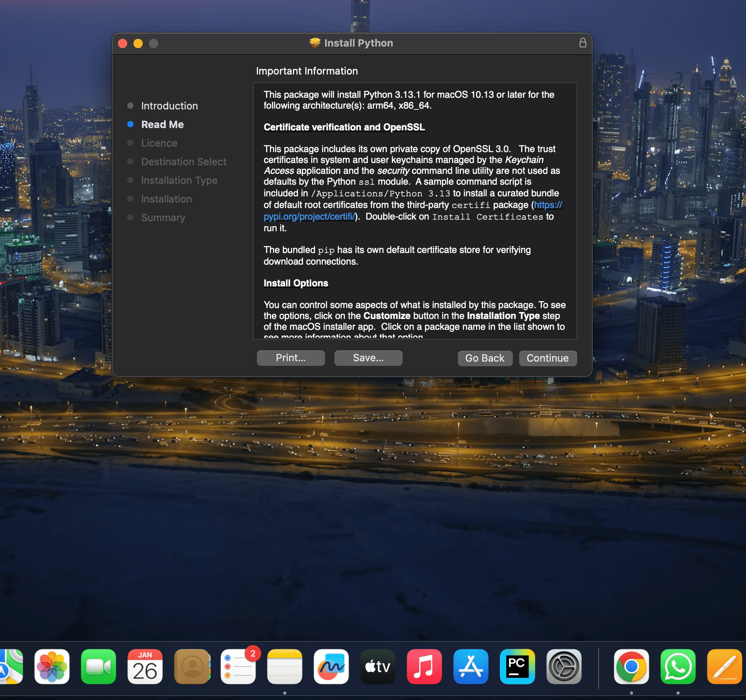Click the Continue button
The image size is (746, 700).
pyautogui.click(x=547, y=358)
